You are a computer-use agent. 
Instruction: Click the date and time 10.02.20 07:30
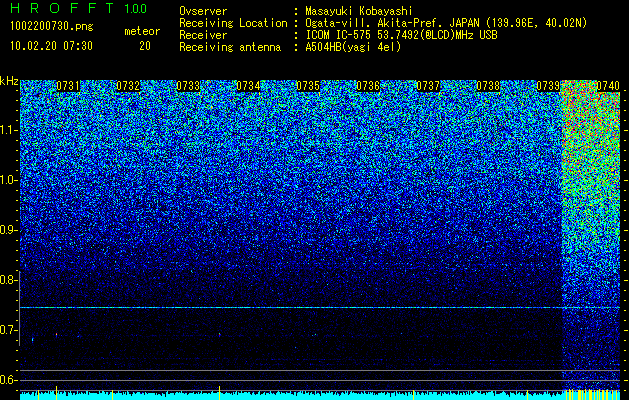pyautogui.click(x=51, y=46)
